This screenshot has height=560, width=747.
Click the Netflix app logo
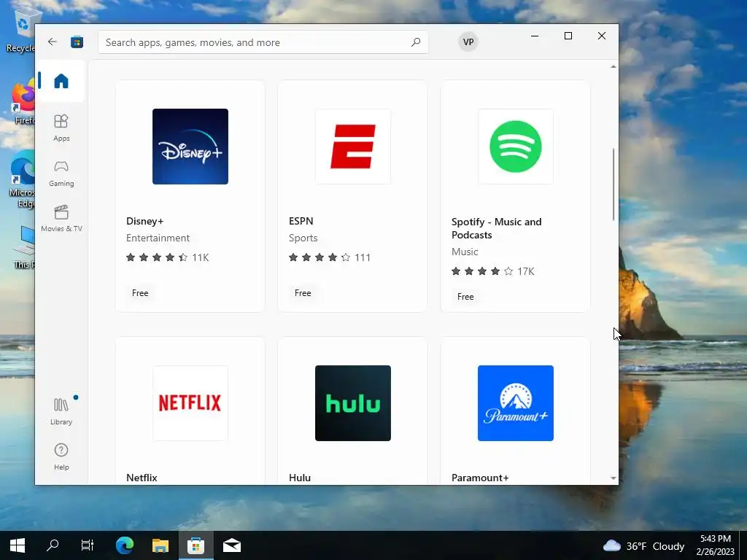pos(190,402)
